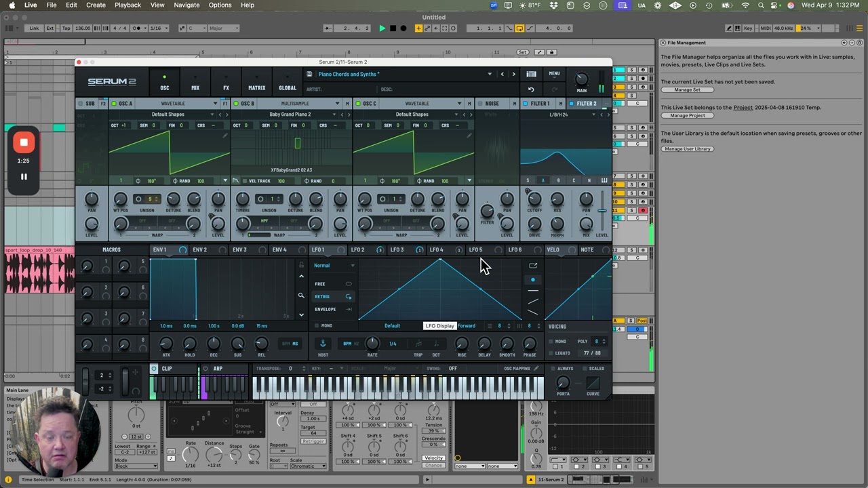The height and width of the screenshot is (488, 868).
Task: Click the LFO export shape icon
Action: click(533, 266)
